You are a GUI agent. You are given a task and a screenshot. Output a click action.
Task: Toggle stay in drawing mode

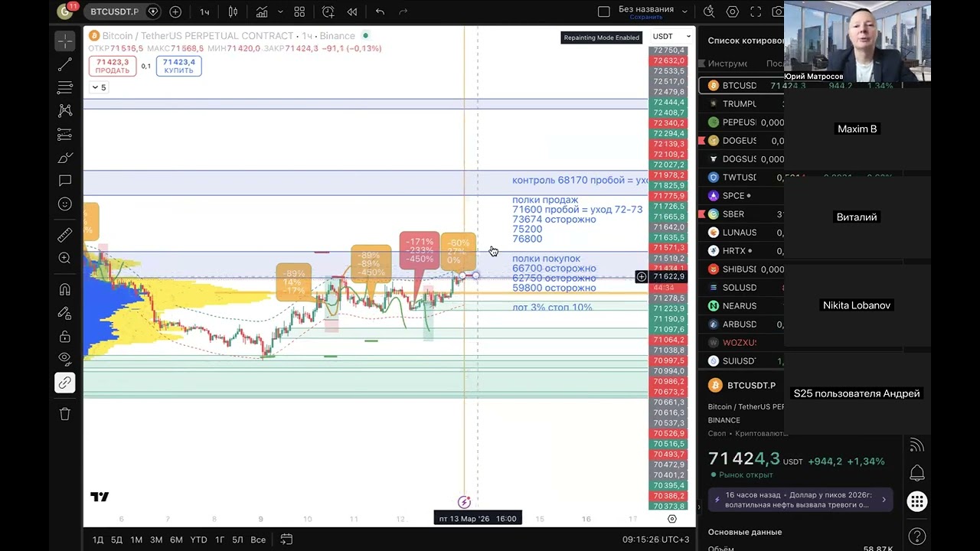pyautogui.click(x=65, y=313)
